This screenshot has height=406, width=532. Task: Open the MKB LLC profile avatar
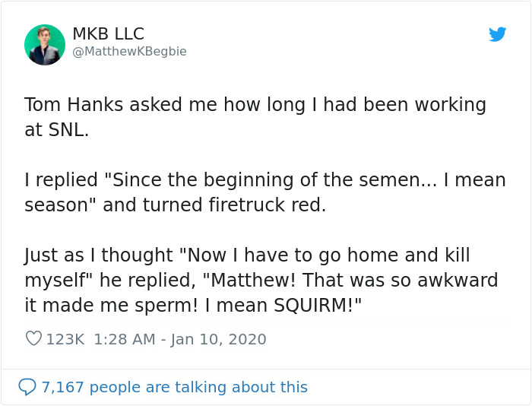pos(44,44)
